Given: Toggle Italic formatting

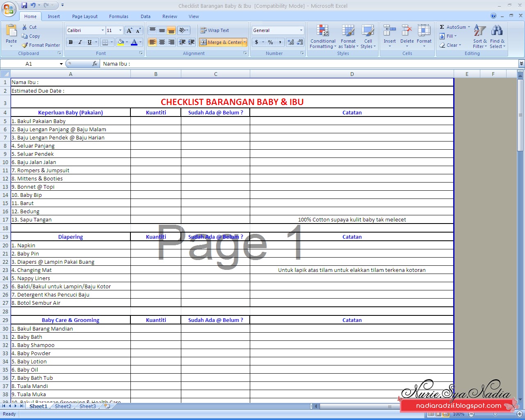Looking at the screenshot, I should pyautogui.click(x=80, y=42).
